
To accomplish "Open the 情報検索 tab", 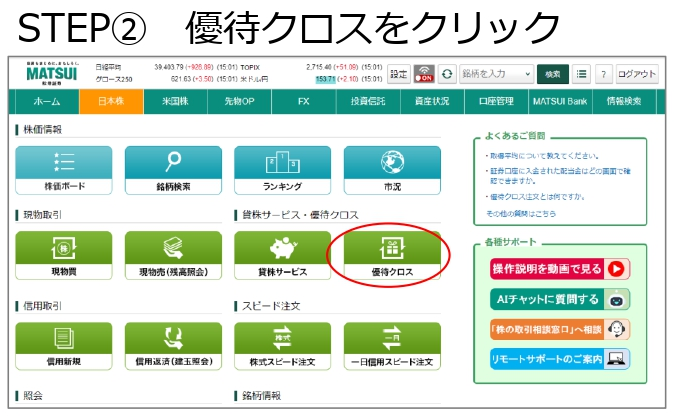I will point(624,102).
